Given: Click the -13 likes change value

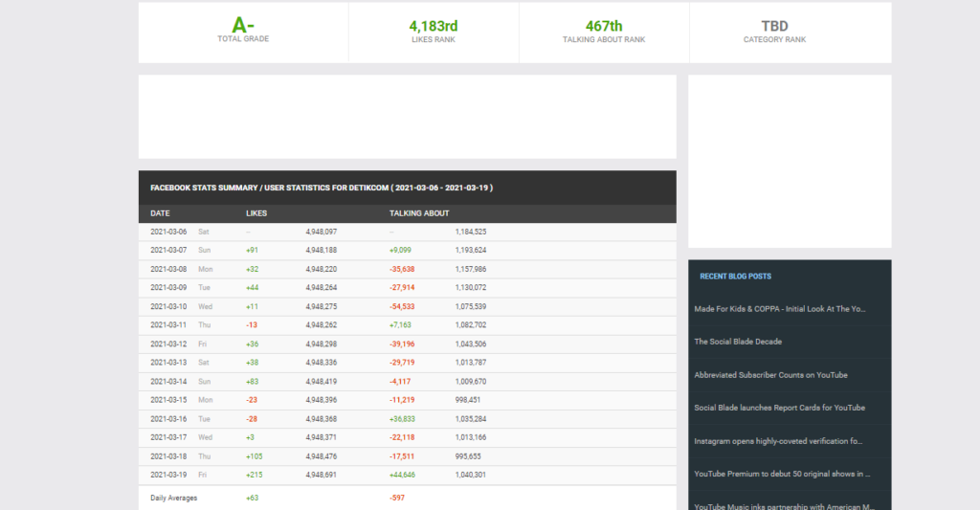Looking at the screenshot, I should (x=252, y=325).
